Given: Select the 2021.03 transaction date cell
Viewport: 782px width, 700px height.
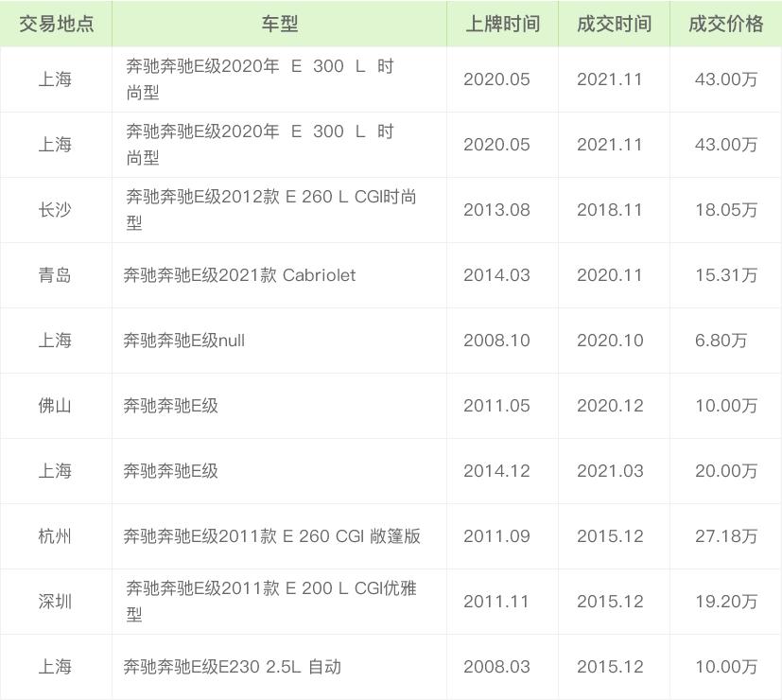Looking at the screenshot, I should tap(610, 471).
